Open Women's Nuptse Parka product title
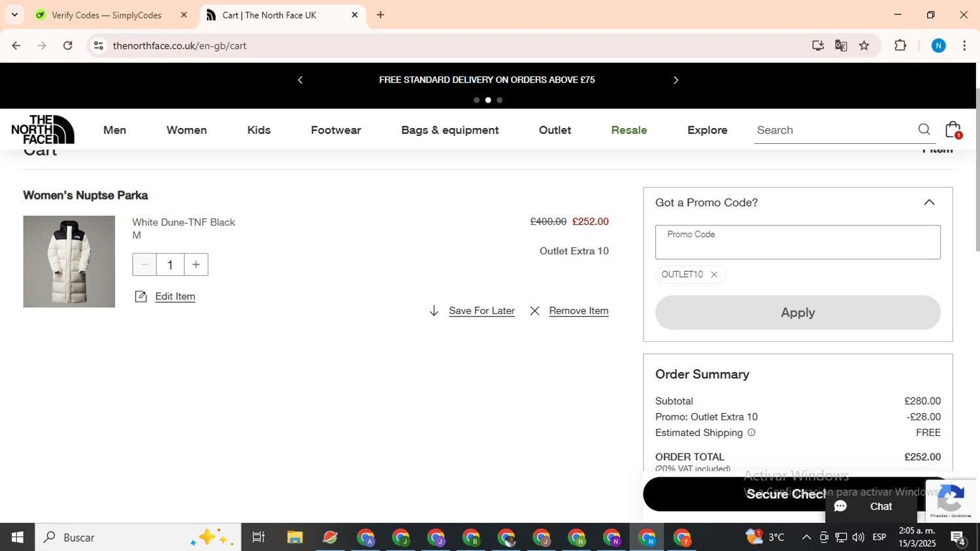The image size is (980, 551). tap(86, 195)
